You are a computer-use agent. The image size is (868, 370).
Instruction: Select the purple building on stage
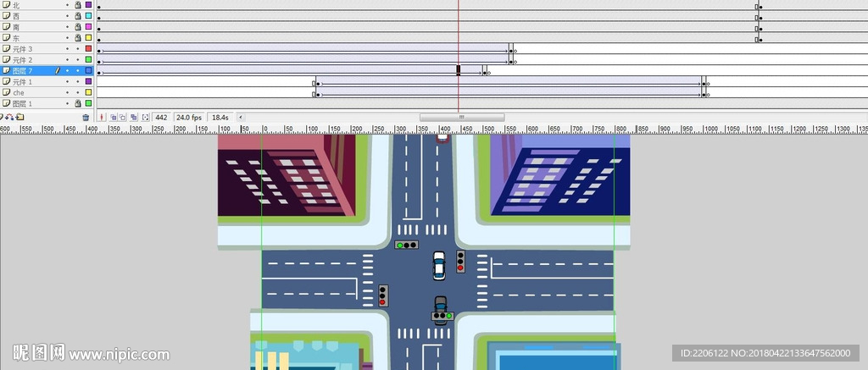(x=559, y=175)
